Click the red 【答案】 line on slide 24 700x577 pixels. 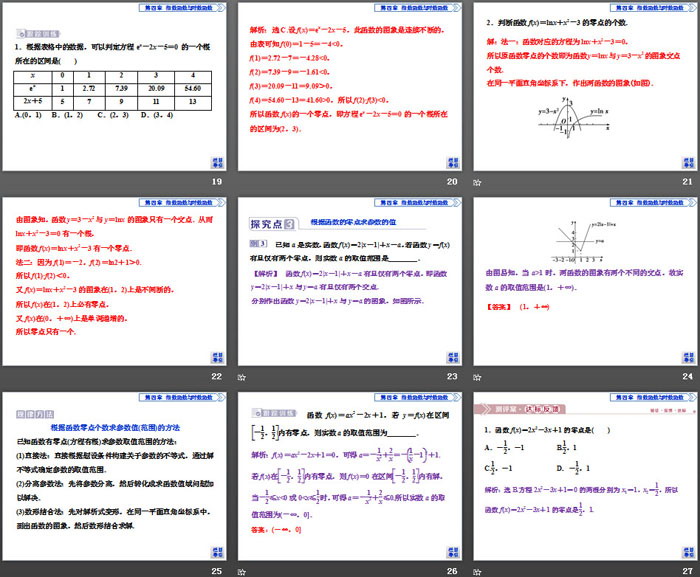pyautogui.click(x=518, y=307)
